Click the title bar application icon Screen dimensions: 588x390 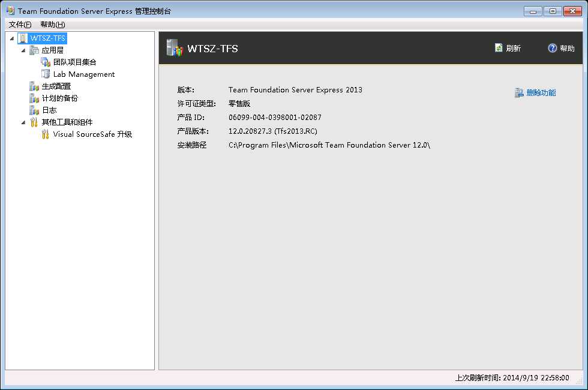click(x=11, y=11)
